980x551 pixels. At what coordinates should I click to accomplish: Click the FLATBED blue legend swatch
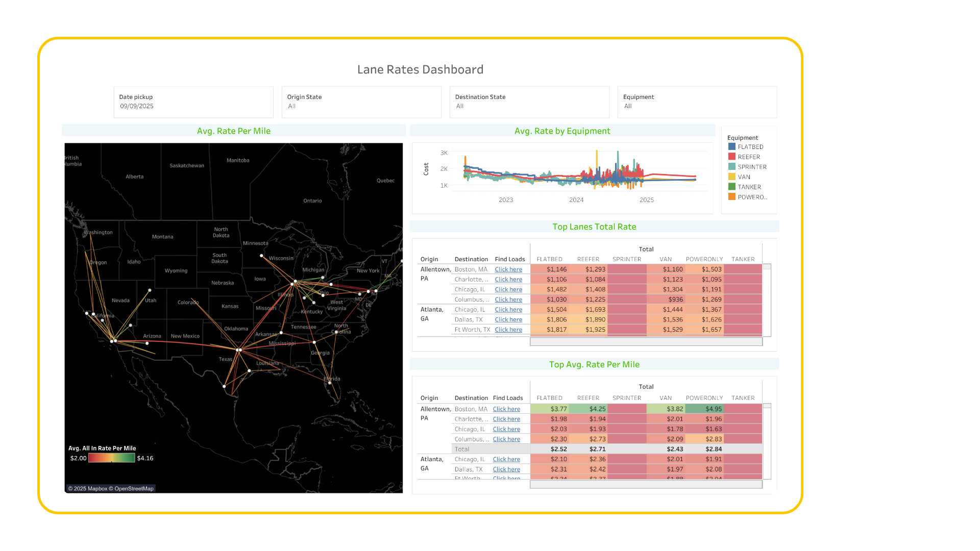[x=732, y=147]
